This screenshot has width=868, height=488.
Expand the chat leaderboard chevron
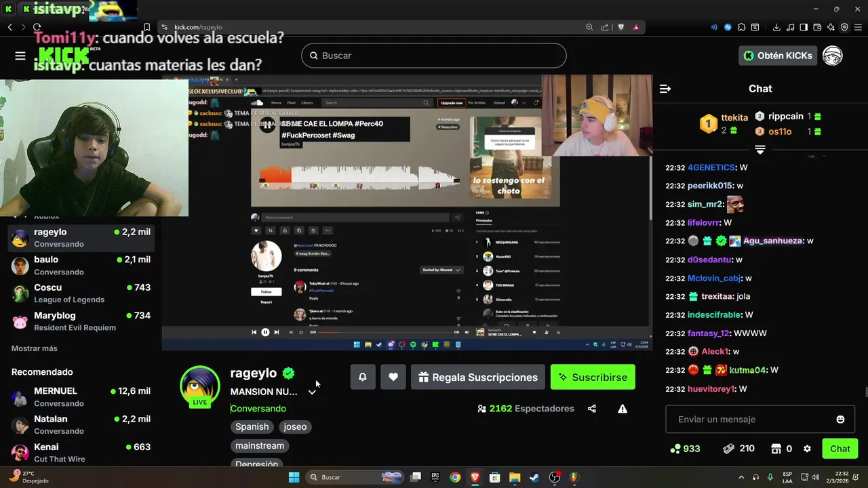[760, 149]
